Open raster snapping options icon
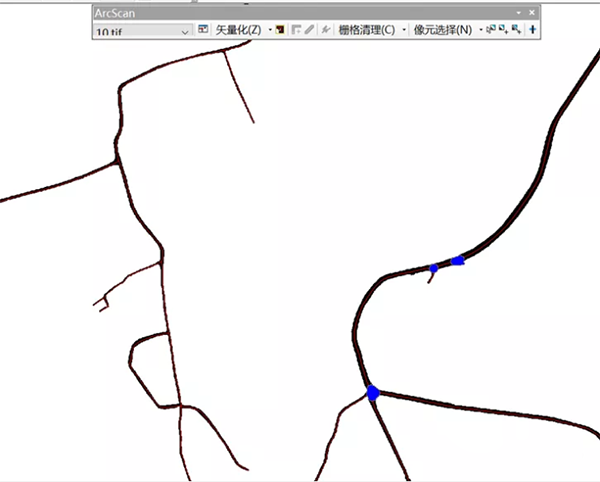The image size is (600, 482). (x=203, y=29)
